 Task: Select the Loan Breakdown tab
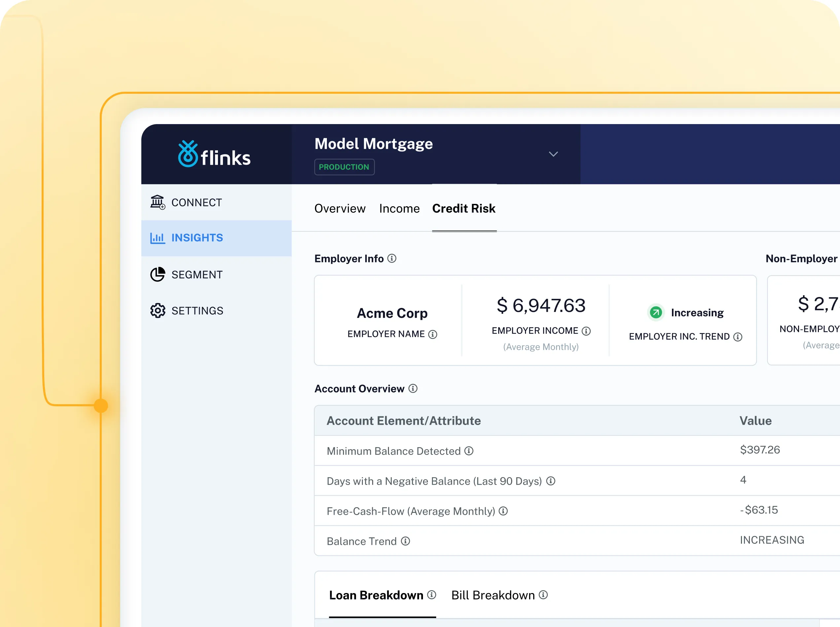coord(376,595)
